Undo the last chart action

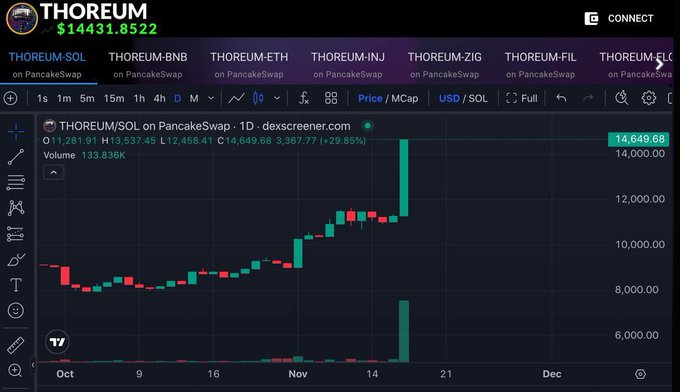tap(561, 98)
